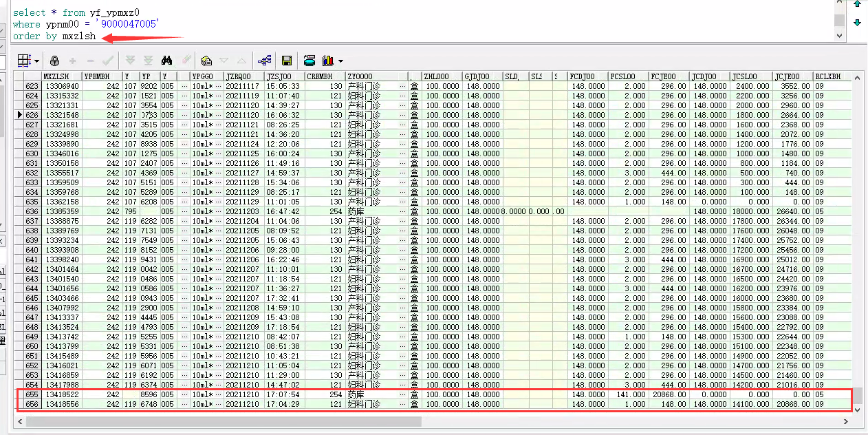Click the next record down-triangle icon

(224, 61)
